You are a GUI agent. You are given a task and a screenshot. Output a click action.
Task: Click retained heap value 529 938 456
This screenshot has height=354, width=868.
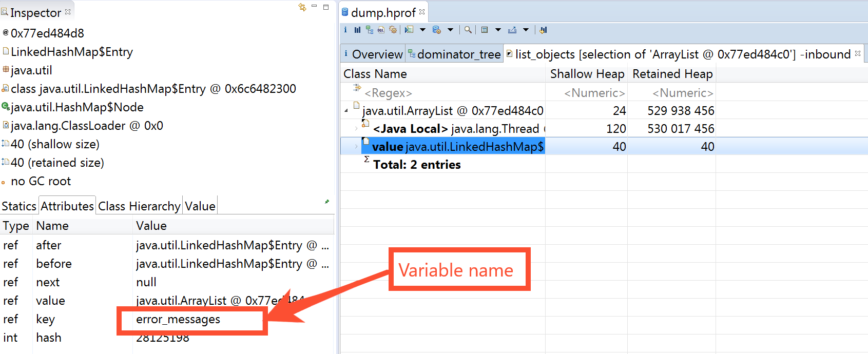click(x=681, y=110)
